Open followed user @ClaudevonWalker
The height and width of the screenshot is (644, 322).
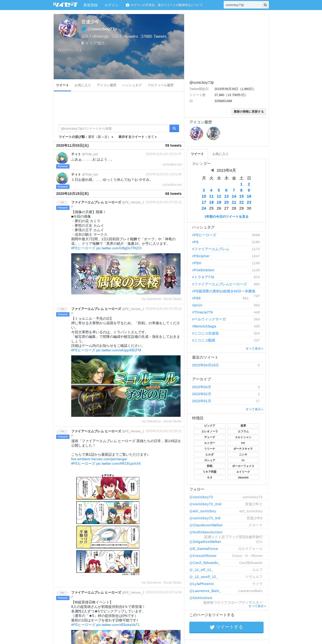click(206, 525)
